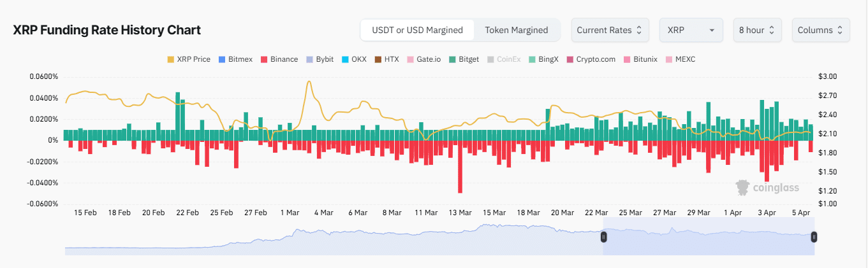868x268 pixels.
Task: Open the XRP coin selector dropdown
Action: coord(691,30)
